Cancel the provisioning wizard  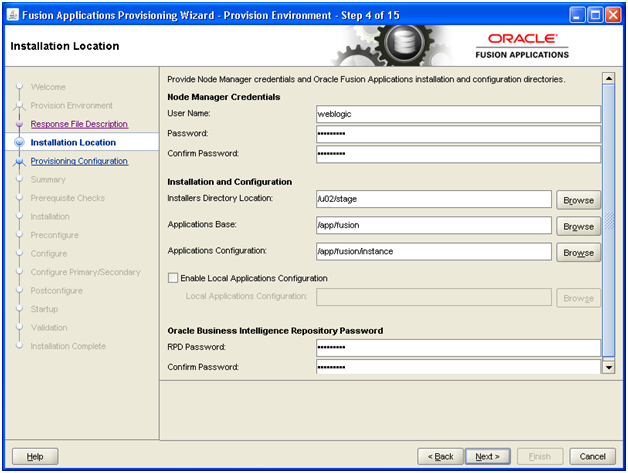coord(592,456)
